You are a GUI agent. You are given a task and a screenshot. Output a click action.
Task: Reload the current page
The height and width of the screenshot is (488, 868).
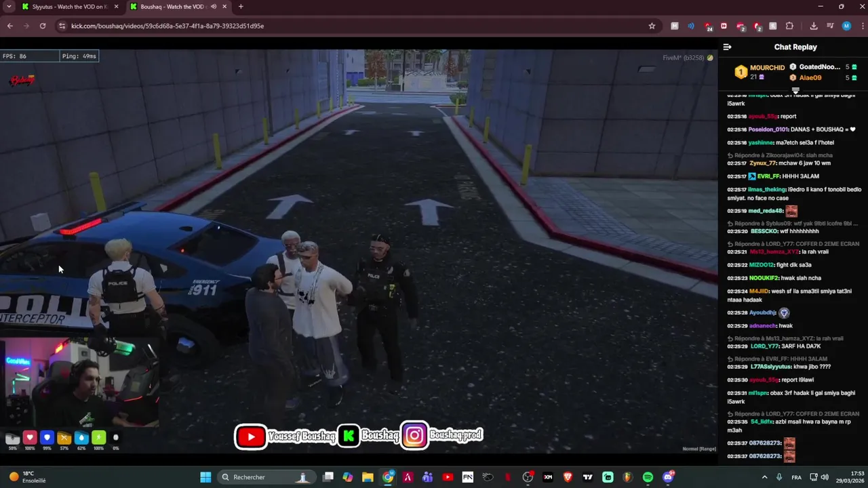pyautogui.click(x=43, y=26)
